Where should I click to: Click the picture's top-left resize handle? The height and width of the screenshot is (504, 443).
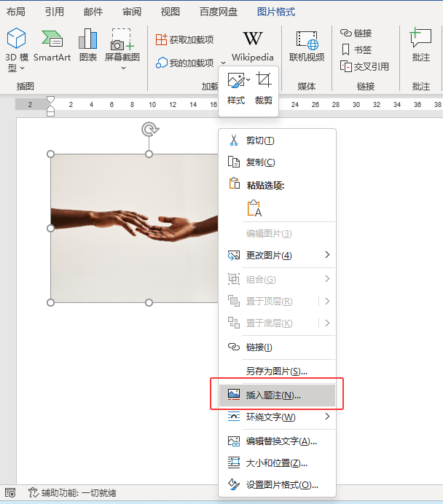pos(50,154)
